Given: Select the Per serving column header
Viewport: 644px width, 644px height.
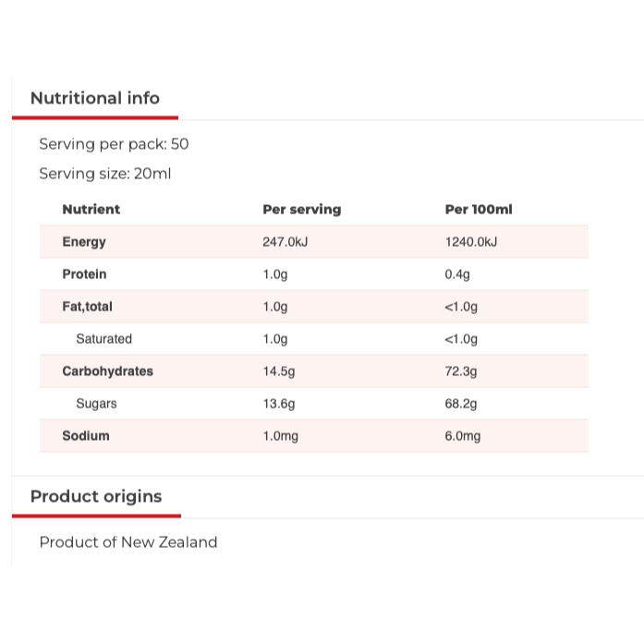Looking at the screenshot, I should coord(301,210).
